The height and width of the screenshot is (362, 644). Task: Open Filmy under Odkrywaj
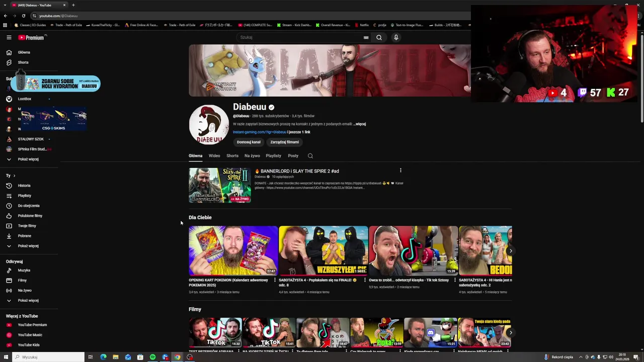22,281
